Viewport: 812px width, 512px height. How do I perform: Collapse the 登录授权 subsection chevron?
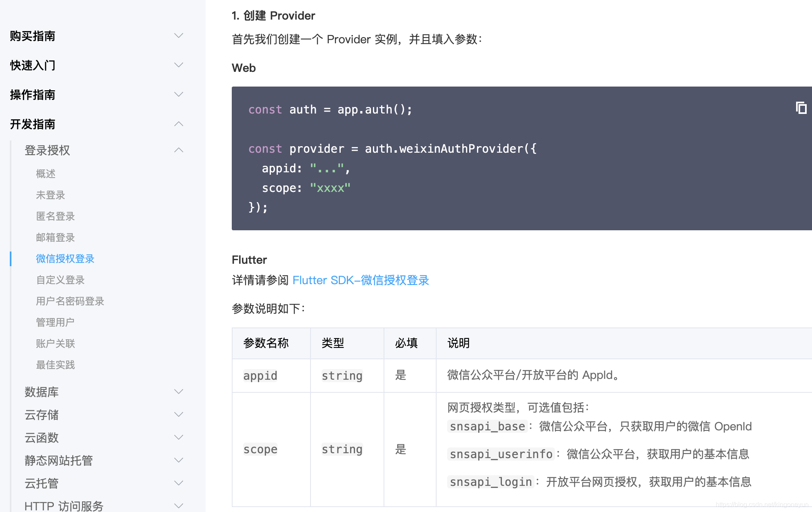coord(179,150)
